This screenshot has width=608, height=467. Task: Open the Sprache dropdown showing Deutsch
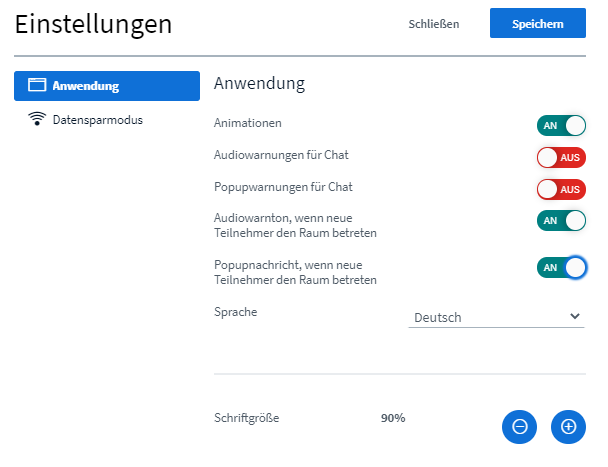(x=496, y=317)
